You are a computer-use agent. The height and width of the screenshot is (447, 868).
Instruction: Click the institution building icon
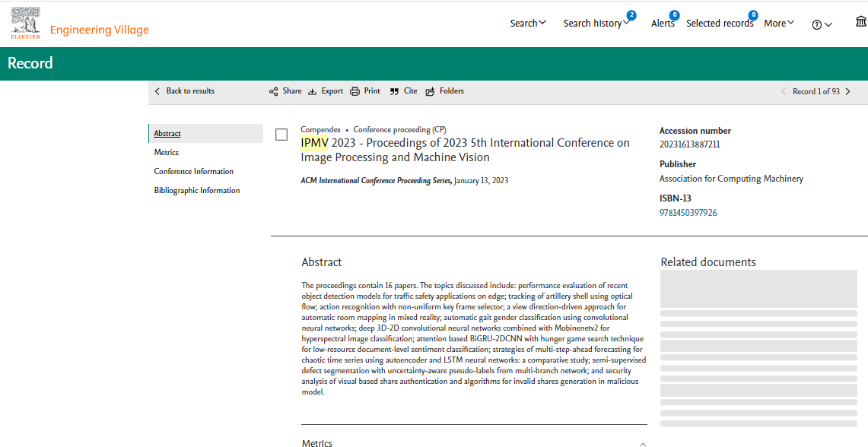[861, 22]
